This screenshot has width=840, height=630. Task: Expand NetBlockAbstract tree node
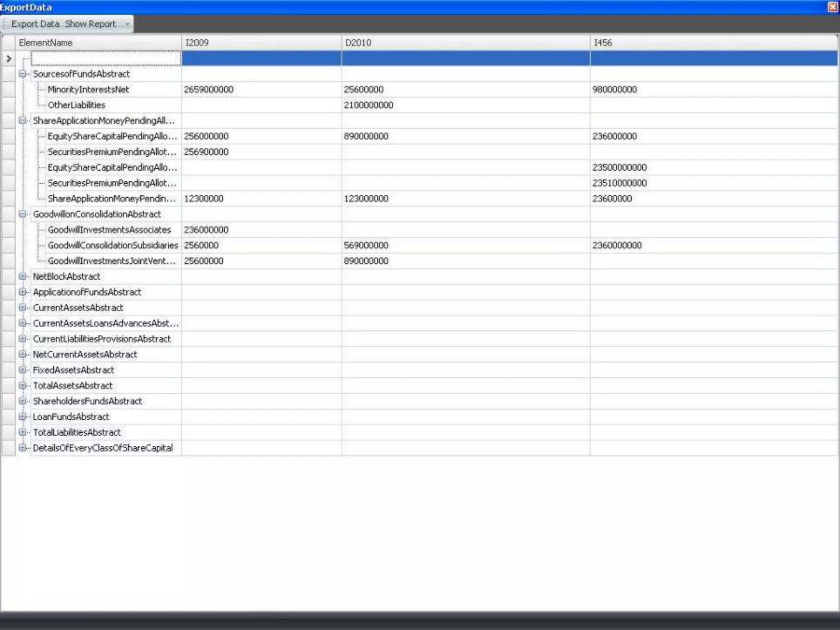click(23, 276)
